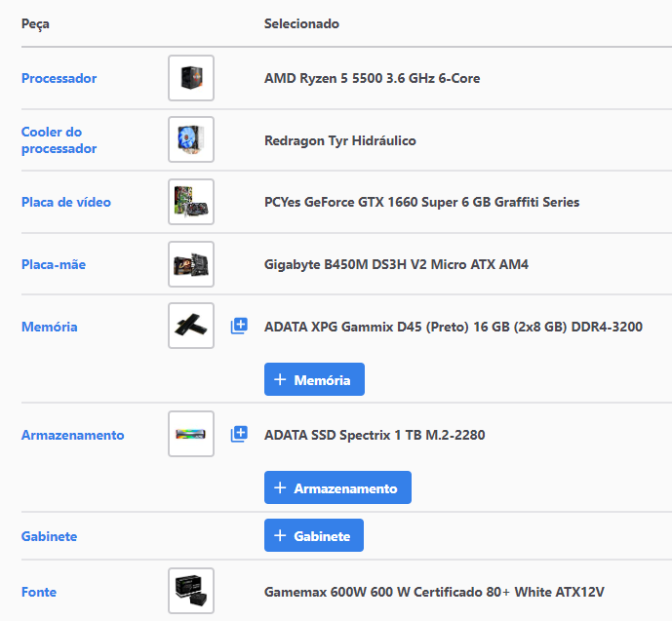Choose a case with the + Gabinete button
This screenshot has height=621, width=672.
pos(314,535)
